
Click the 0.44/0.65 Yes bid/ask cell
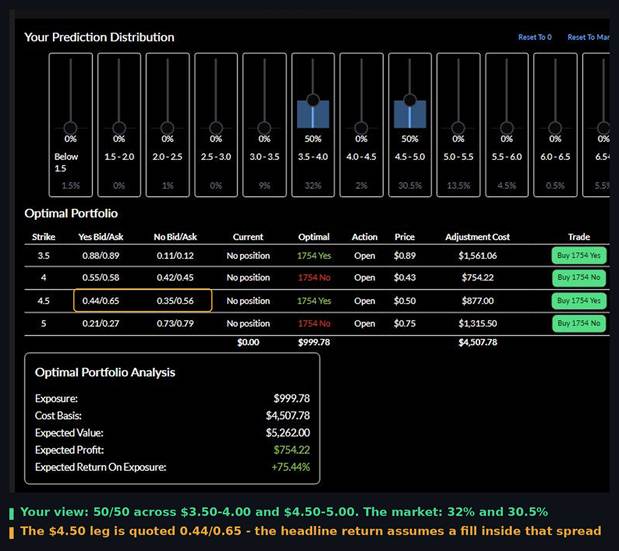(x=101, y=301)
